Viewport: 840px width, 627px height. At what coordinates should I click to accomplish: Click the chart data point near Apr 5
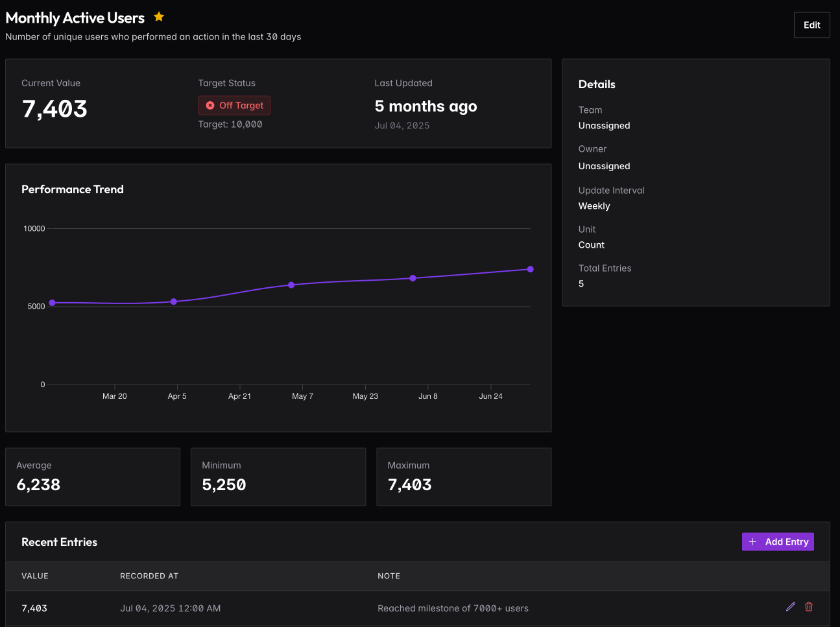[x=173, y=302]
